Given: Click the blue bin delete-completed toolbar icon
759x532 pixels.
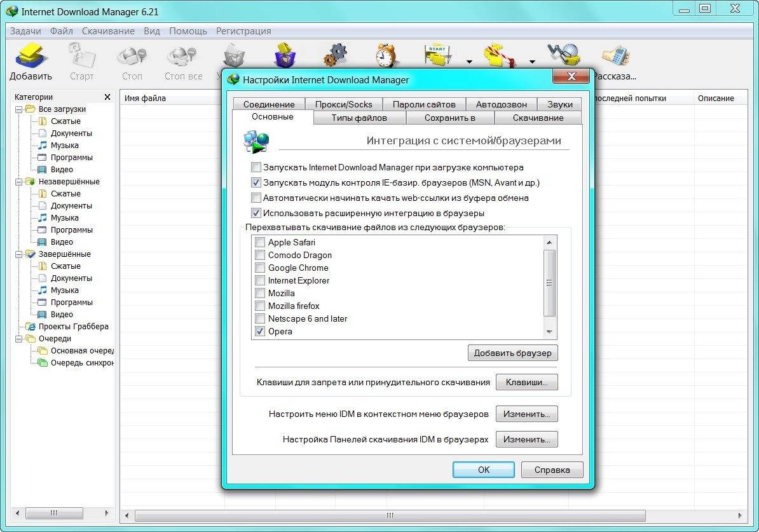Looking at the screenshot, I should pos(285,55).
